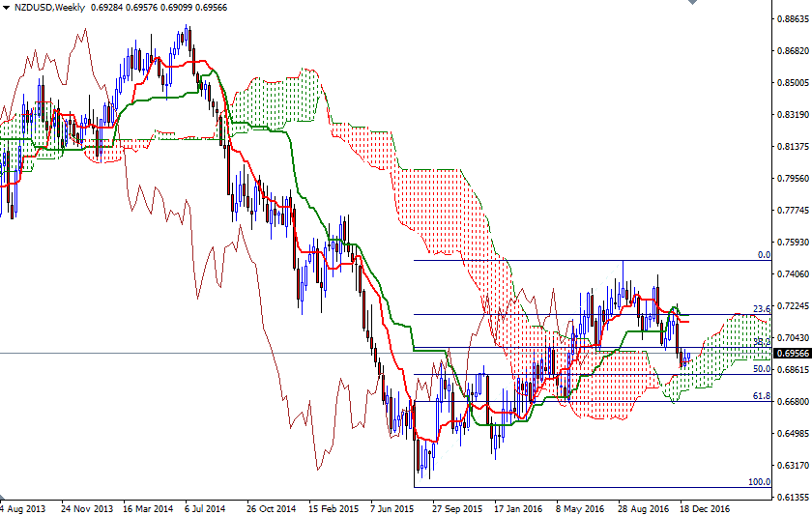Click price axis label 0.68615

coord(793,369)
